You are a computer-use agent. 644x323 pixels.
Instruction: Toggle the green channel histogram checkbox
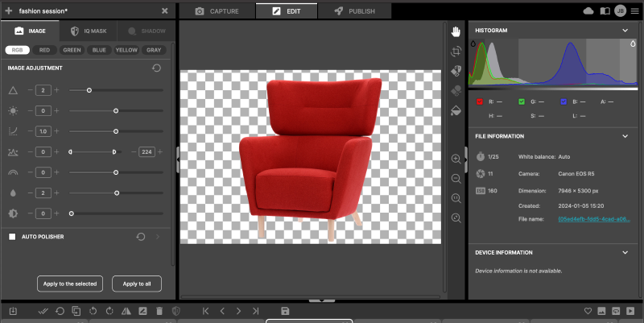coord(522,101)
